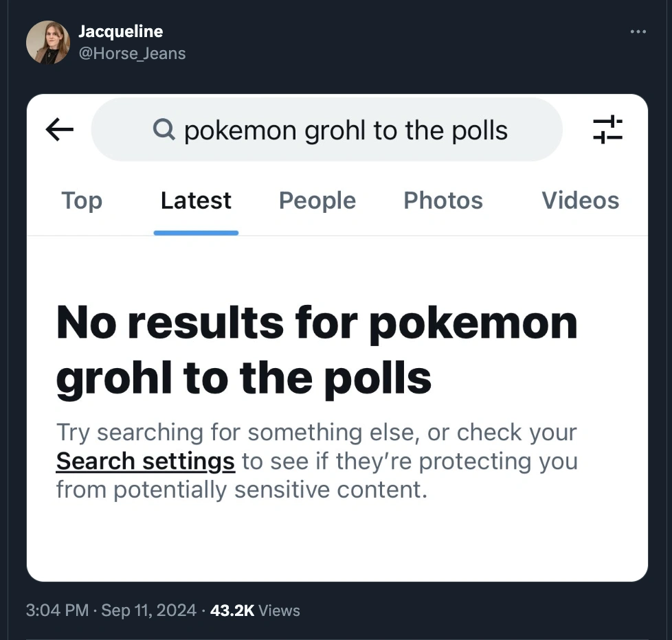Open the search filter sliders icon

coord(607,129)
